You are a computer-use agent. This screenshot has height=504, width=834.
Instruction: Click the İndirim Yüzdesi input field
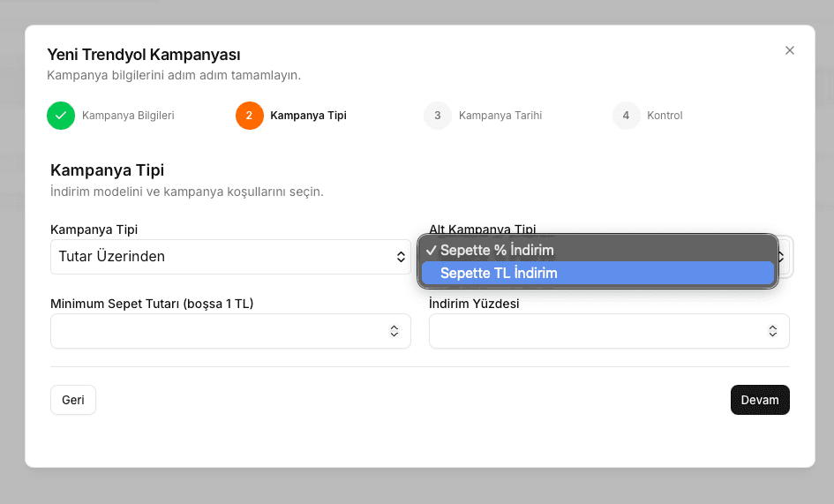click(x=609, y=331)
